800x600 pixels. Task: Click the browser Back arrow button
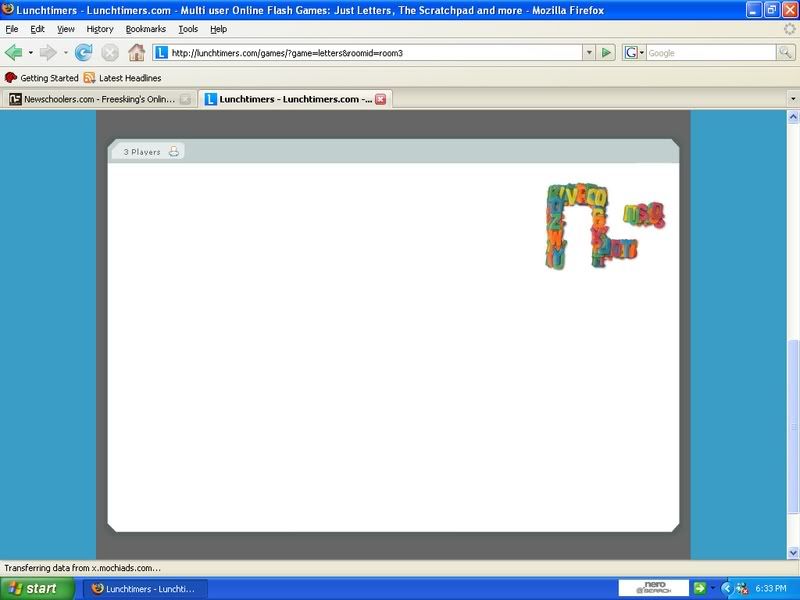pyautogui.click(x=13, y=52)
